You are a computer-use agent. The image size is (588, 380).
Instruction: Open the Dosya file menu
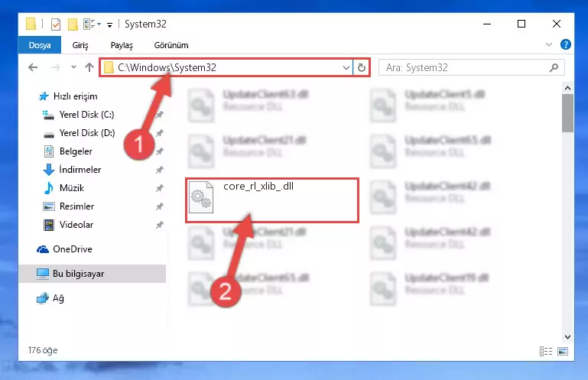pyautogui.click(x=40, y=45)
